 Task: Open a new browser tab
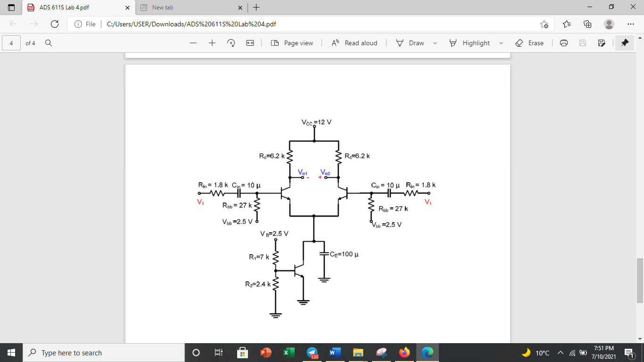[256, 8]
